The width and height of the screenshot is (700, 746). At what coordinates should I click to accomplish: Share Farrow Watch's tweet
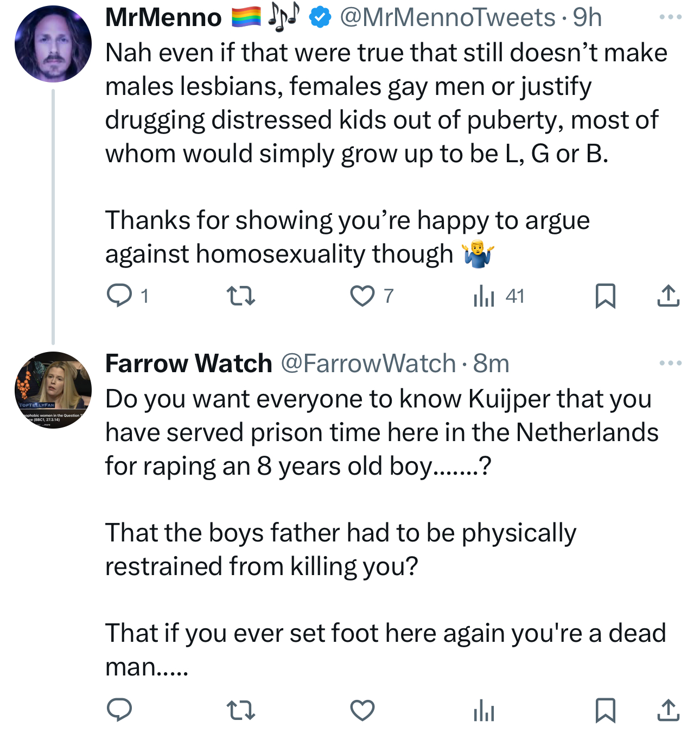click(668, 710)
